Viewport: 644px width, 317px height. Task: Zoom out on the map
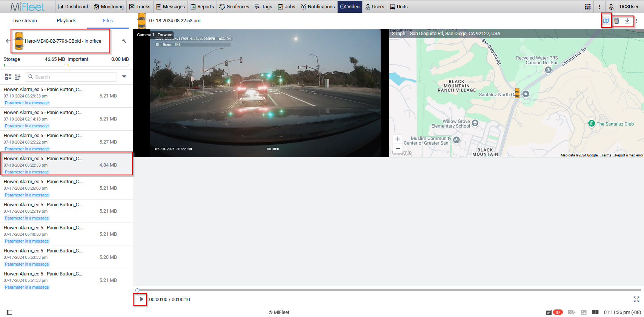click(398, 148)
